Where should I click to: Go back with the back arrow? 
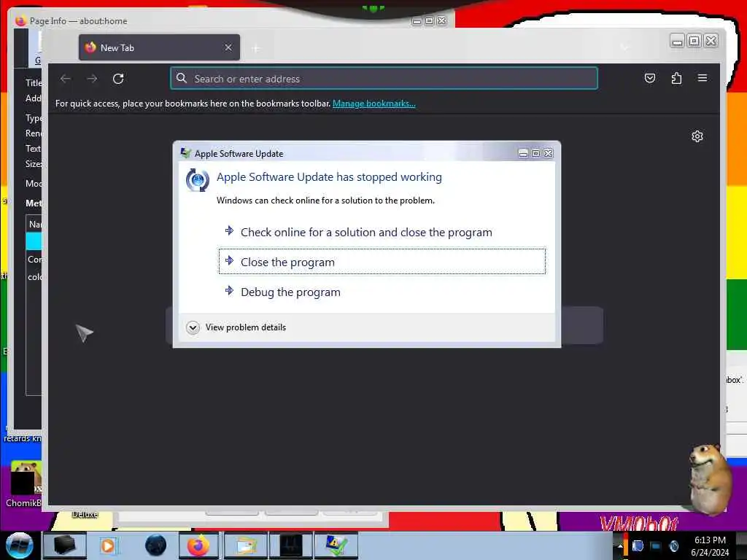(66, 79)
